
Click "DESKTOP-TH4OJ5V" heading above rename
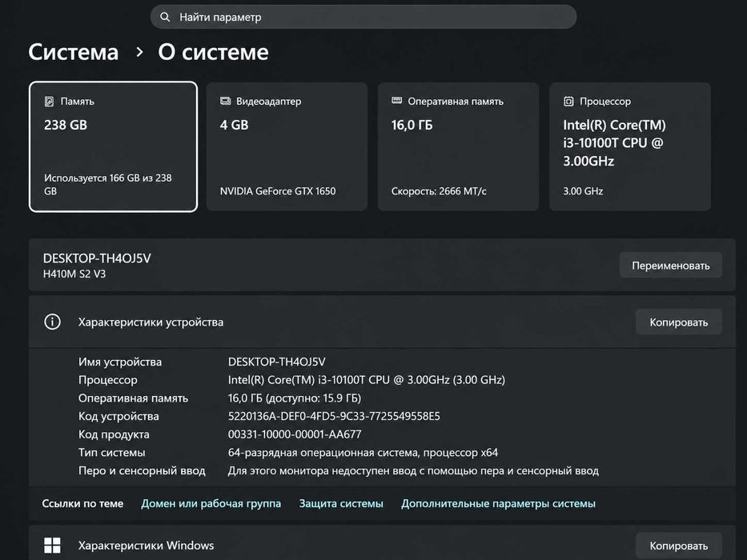[x=97, y=258]
